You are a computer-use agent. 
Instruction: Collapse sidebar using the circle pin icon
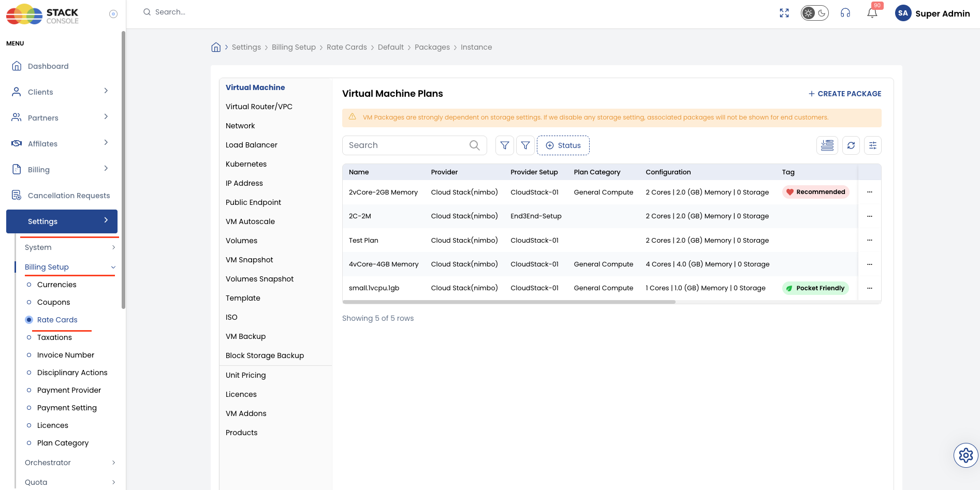click(x=113, y=14)
